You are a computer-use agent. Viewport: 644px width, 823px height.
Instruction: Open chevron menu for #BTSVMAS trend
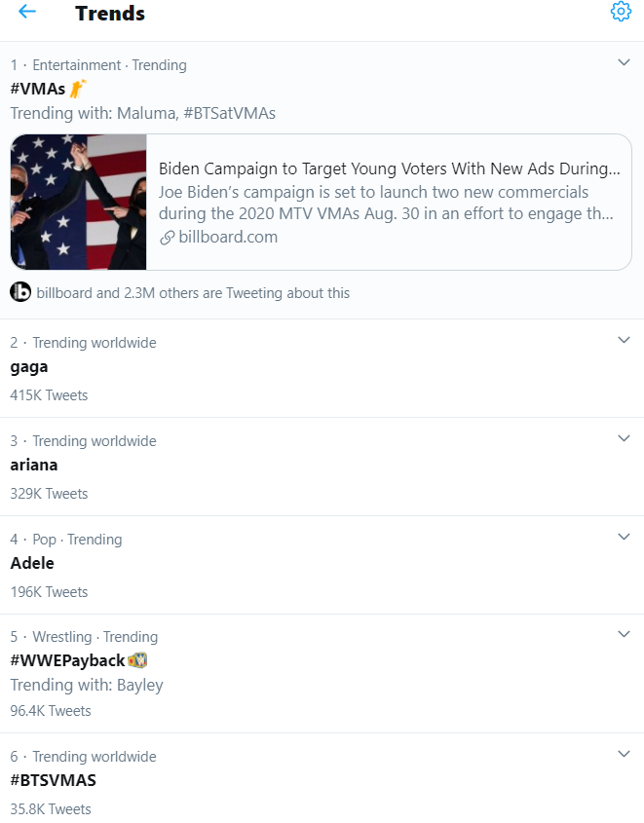point(624,754)
